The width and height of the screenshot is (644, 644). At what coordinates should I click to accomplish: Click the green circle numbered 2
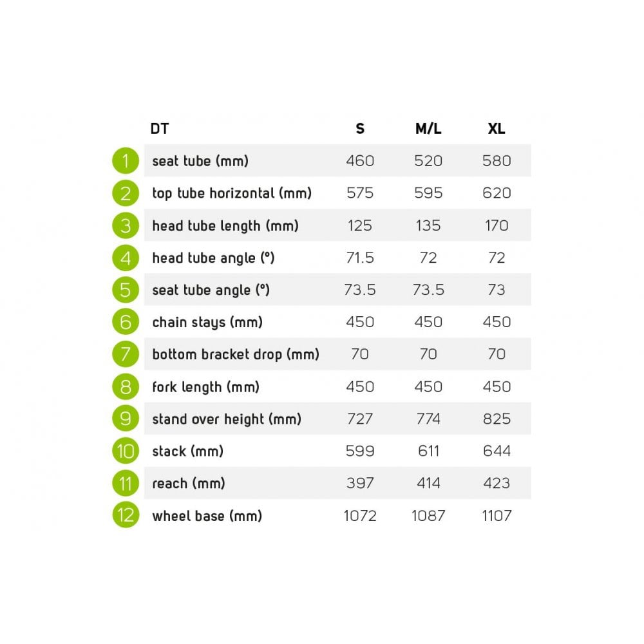126,193
